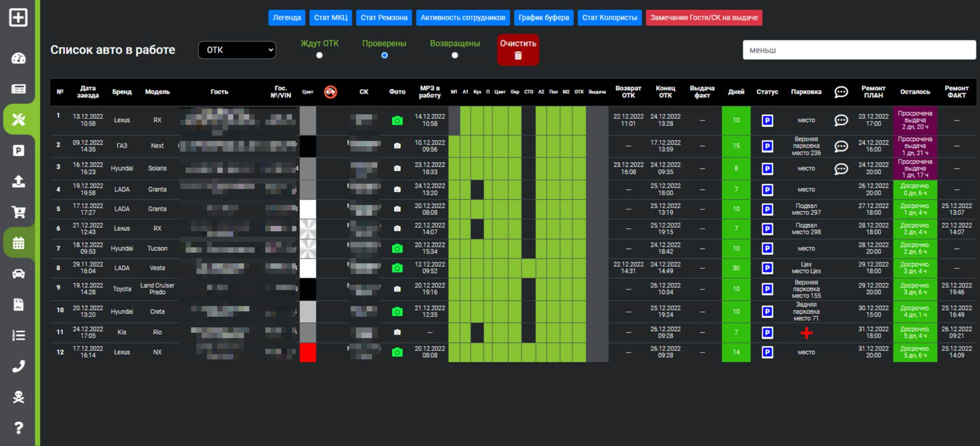Click the red Очистить button
The image size is (980, 446).
518,50
